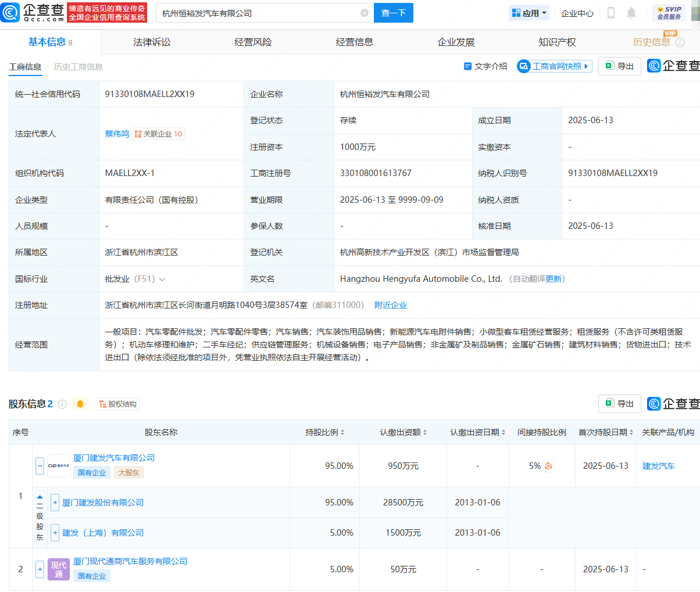Switch to 经营风险 tab
Image resolution: width=700 pixels, height=592 pixels.
pos(253,42)
